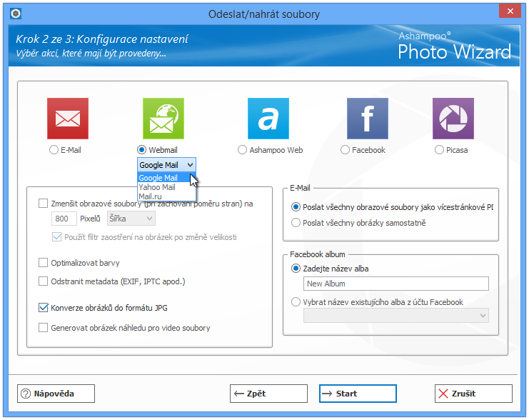The height and width of the screenshot is (420, 529).
Task: Enable Generovat obrázek náhledu pro video soubory
Action: click(43, 327)
